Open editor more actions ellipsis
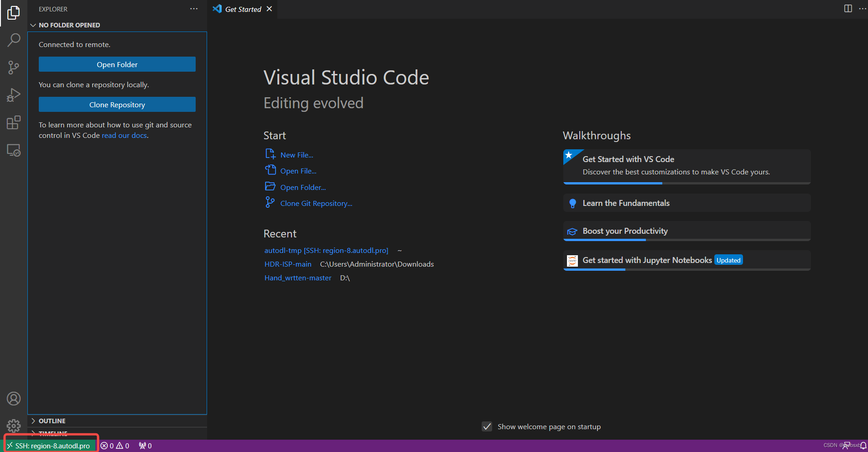The height and width of the screenshot is (452, 868). pos(862,9)
